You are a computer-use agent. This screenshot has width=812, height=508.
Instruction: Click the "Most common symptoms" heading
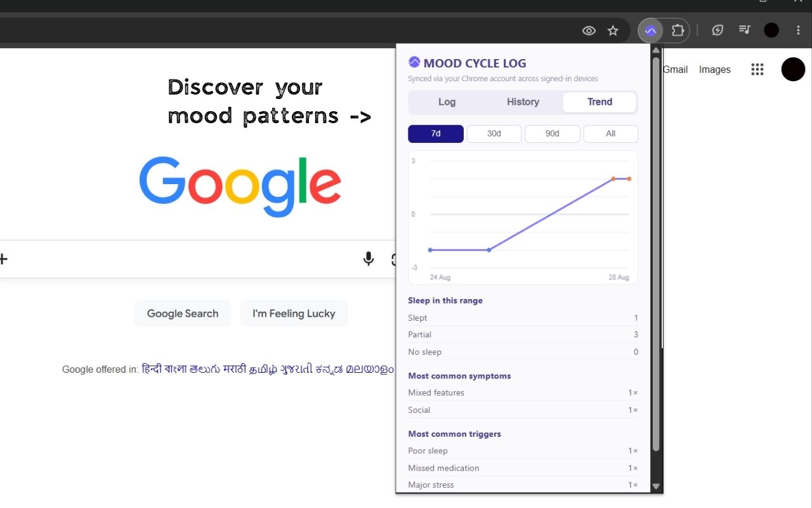(459, 376)
